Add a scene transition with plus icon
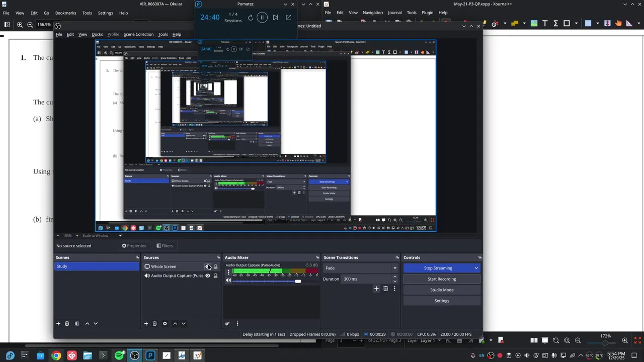This screenshot has width=644, height=362. pos(376,289)
